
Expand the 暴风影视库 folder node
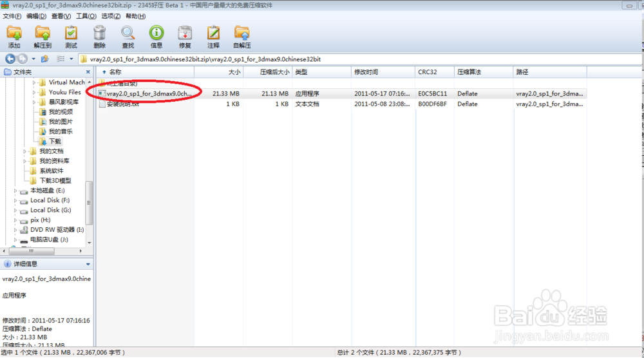(x=34, y=102)
